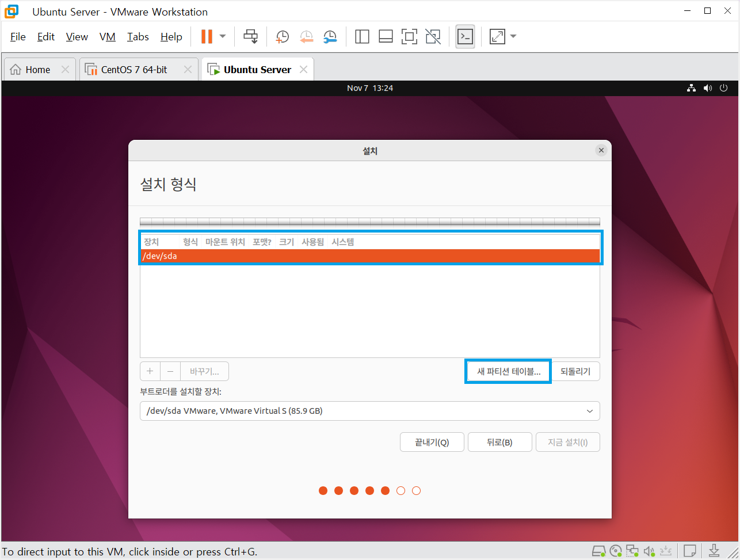Screen dimensions: 740x560
Task: Click the Nov 7 13:24 clock
Action: [370, 88]
